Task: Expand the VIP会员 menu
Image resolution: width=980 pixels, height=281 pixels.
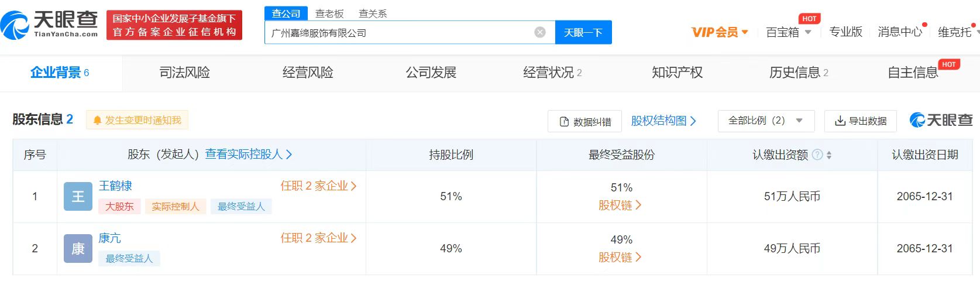Action: tap(720, 32)
